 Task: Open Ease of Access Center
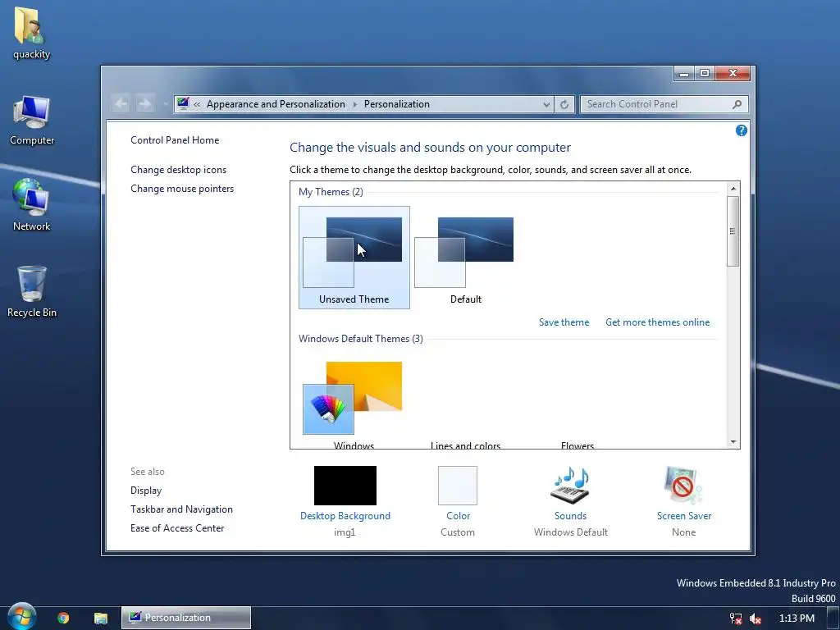177,528
